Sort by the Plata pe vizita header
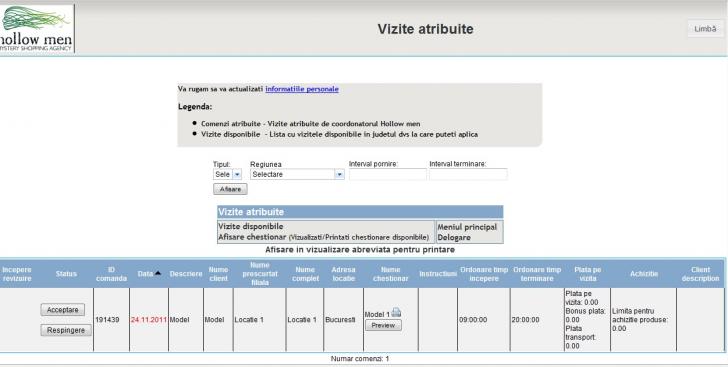The height and width of the screenshot is (367, 728). click(587, 274)
